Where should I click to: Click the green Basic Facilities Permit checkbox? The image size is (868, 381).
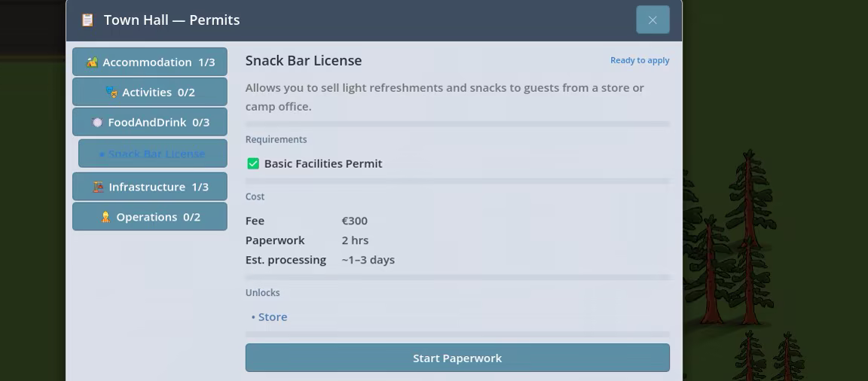pyautogui.click(x=253, y=163)
